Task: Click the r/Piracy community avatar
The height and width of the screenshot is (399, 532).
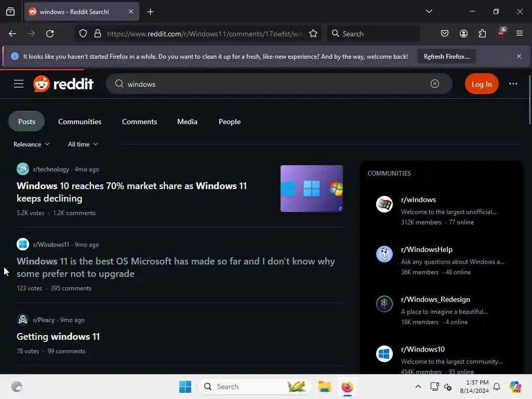Action: [23, 320]
